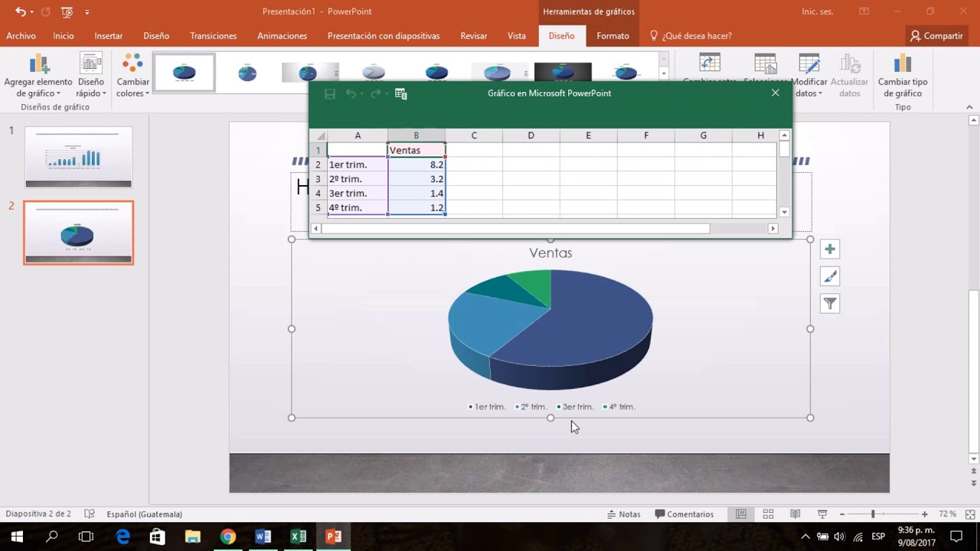Switch to the Inicio tab
The height and width of the screenshot is (551, 980).
64,36
